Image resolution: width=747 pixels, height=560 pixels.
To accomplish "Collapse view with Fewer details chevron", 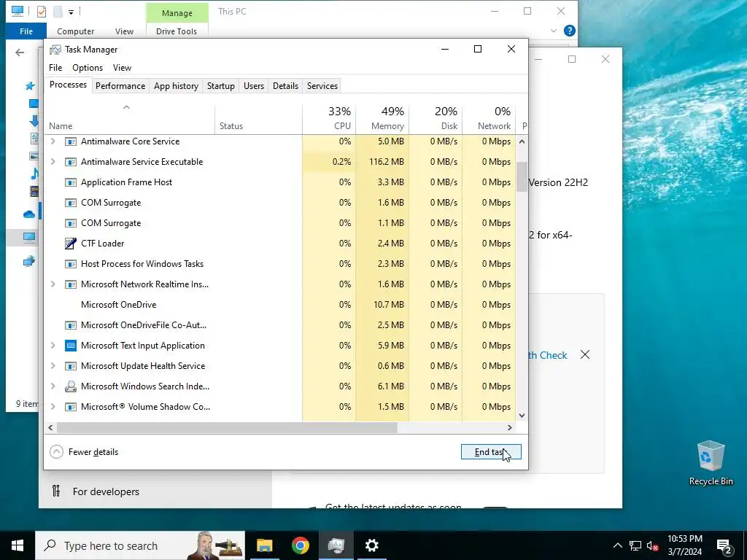I will pyautogui.click(x=56, y=452).
